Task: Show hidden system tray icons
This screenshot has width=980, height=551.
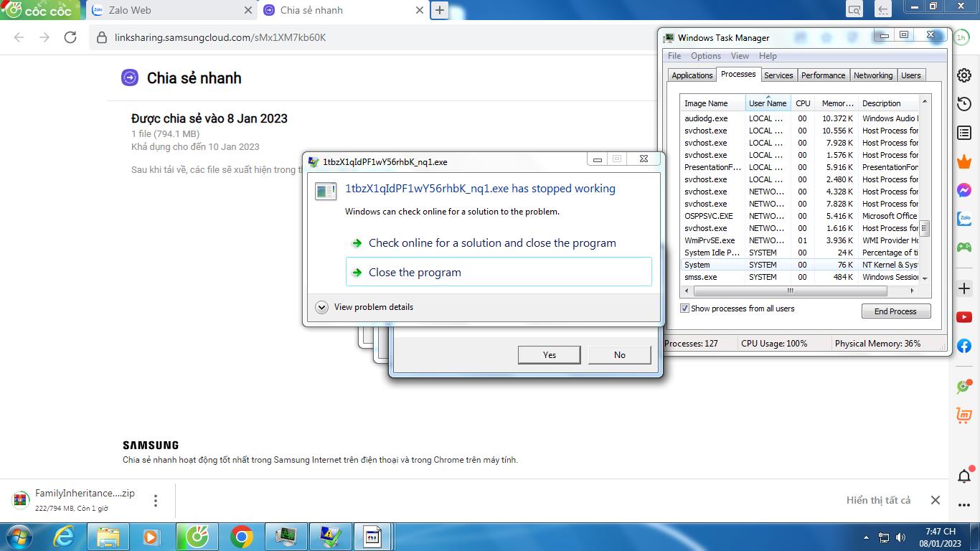Action: 866,537
